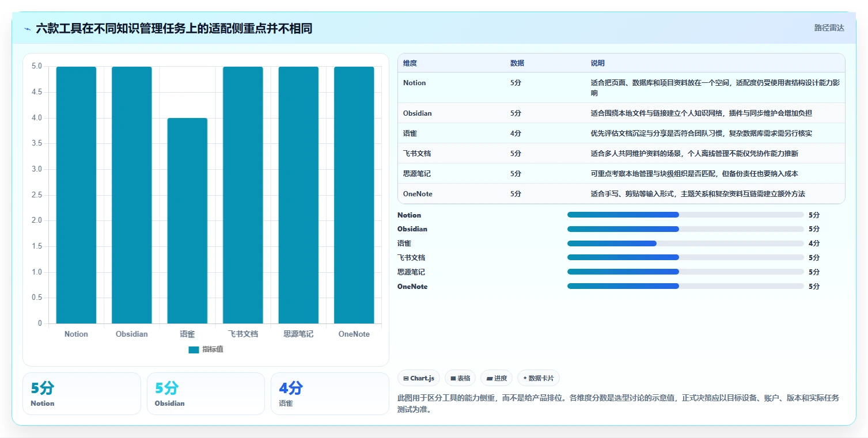Click the 语雀 4分 data card
The height and width of the screenshot is (438, 868).
pyautogui.click(x=330, y=394)
